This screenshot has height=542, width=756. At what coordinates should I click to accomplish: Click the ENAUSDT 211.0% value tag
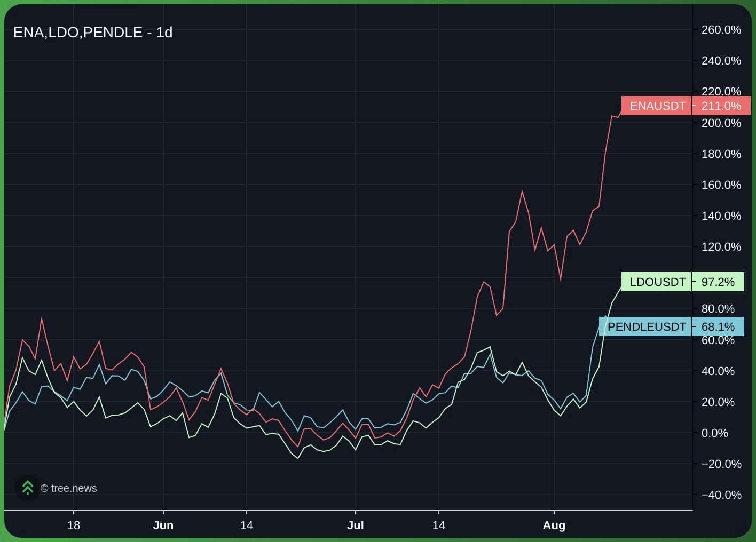point(721,106)
